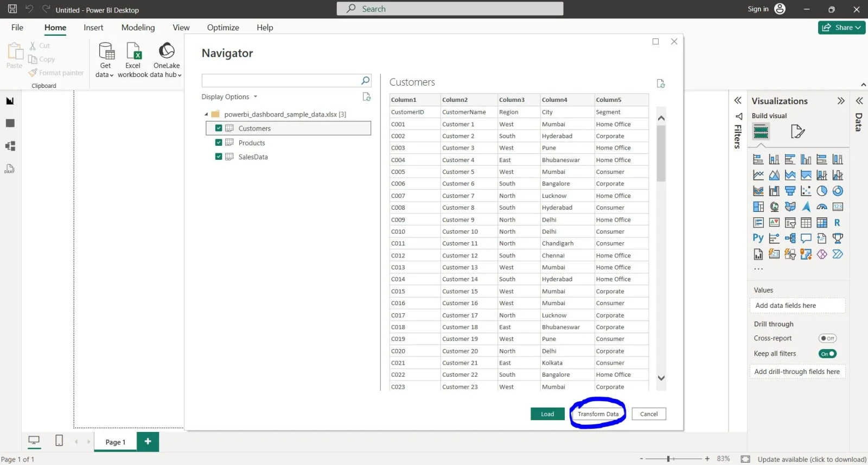
Task: Click the zoom out minus button
Action: pos(641,459)
